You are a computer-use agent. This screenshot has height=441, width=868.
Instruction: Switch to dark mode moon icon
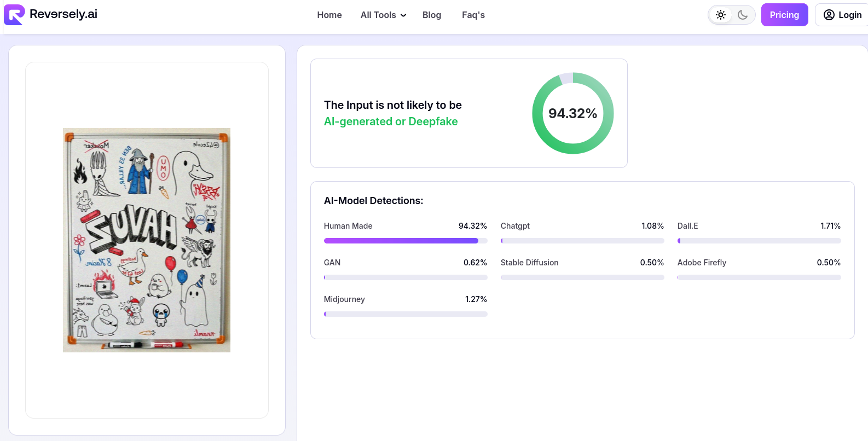pos(743,15)
